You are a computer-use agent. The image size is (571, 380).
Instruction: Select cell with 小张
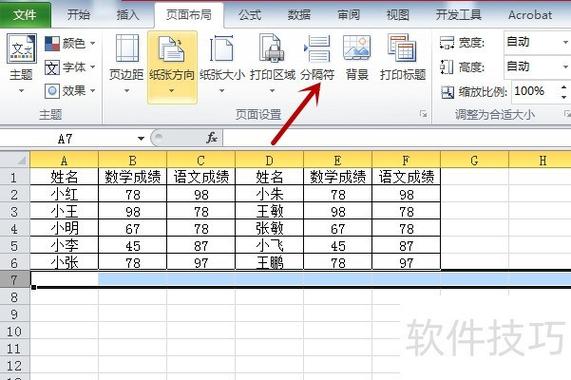[64, 262]
